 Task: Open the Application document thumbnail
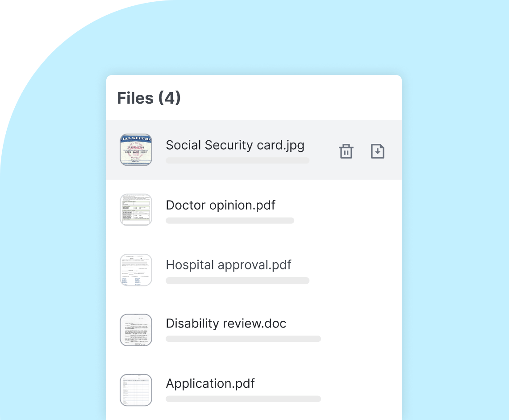136,390
